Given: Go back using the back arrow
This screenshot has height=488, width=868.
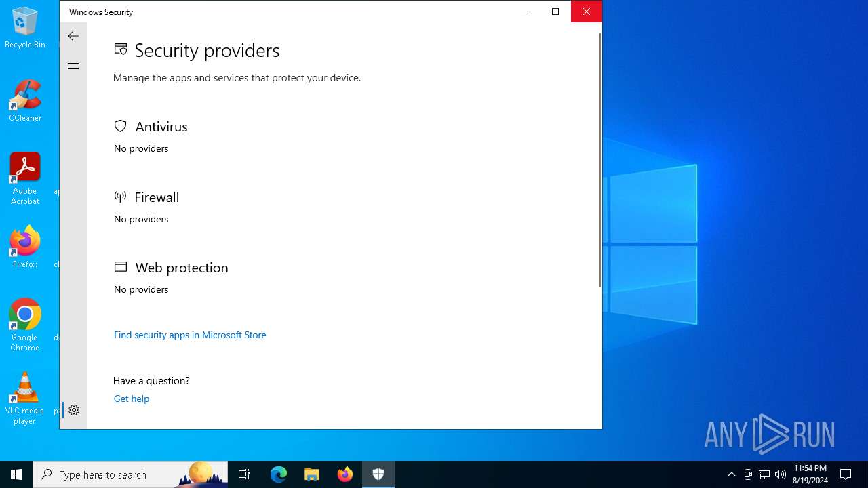Looking at the screenshot, I should click(x=73, y=36).
